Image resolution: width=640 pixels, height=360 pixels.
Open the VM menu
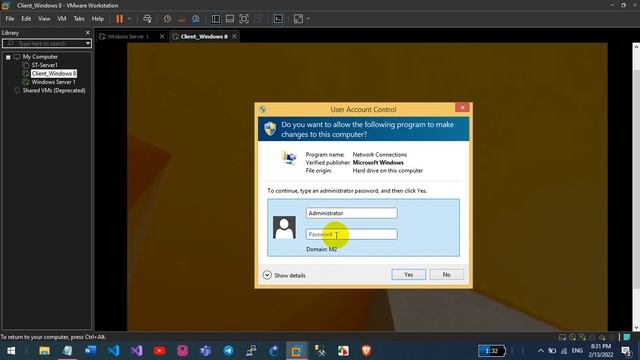(62, 19)
